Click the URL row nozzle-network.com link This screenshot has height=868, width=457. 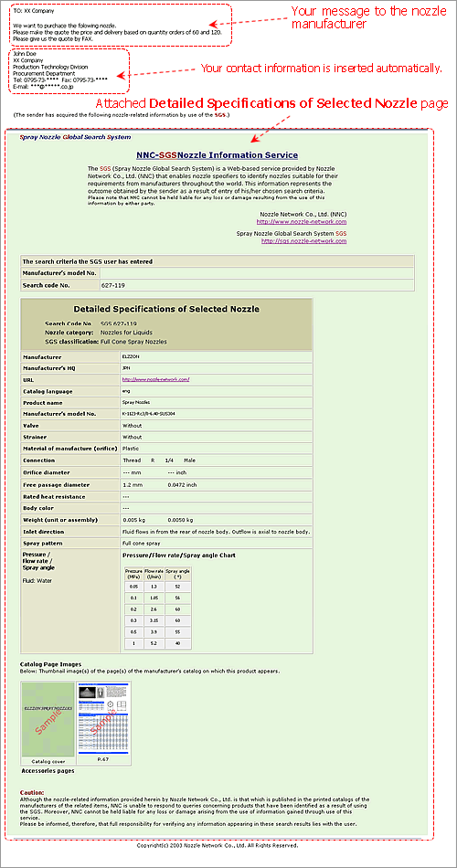[x=156, y=379]
